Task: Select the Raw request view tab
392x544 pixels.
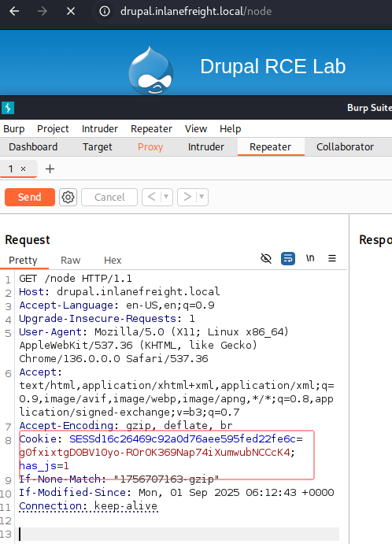Action: point(70,261)
